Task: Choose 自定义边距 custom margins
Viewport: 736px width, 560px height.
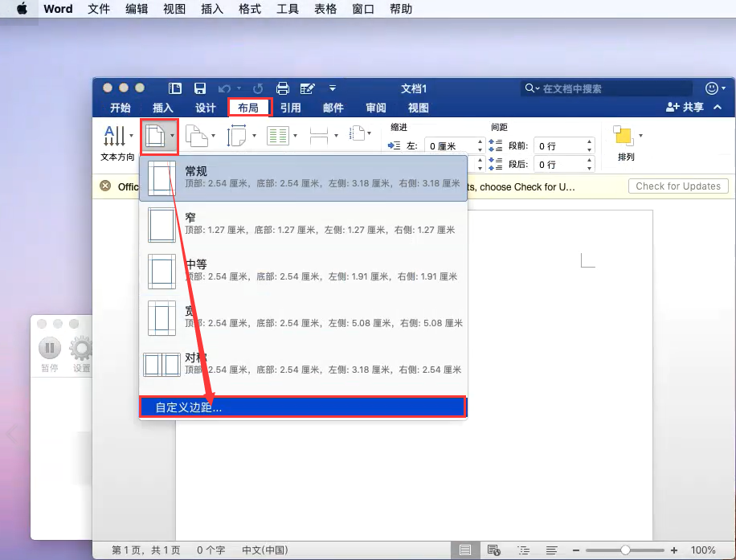Action: point(303,407)
